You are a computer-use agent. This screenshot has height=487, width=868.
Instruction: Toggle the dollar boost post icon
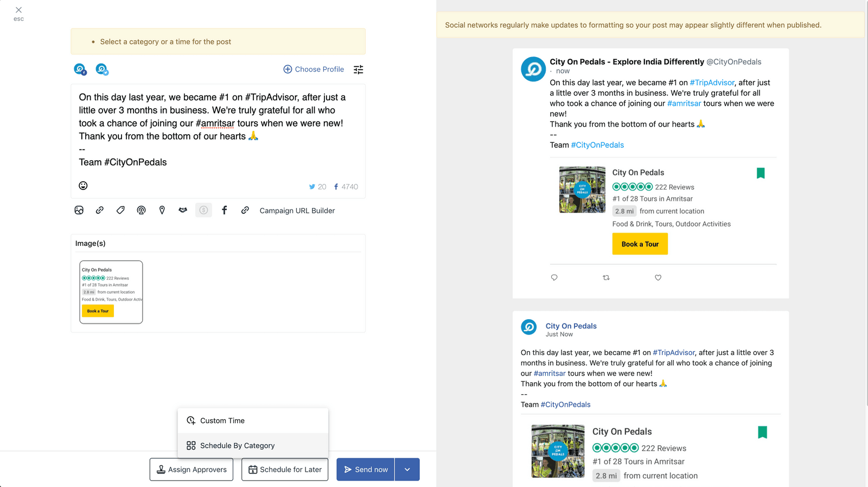(x=203, y=210)
